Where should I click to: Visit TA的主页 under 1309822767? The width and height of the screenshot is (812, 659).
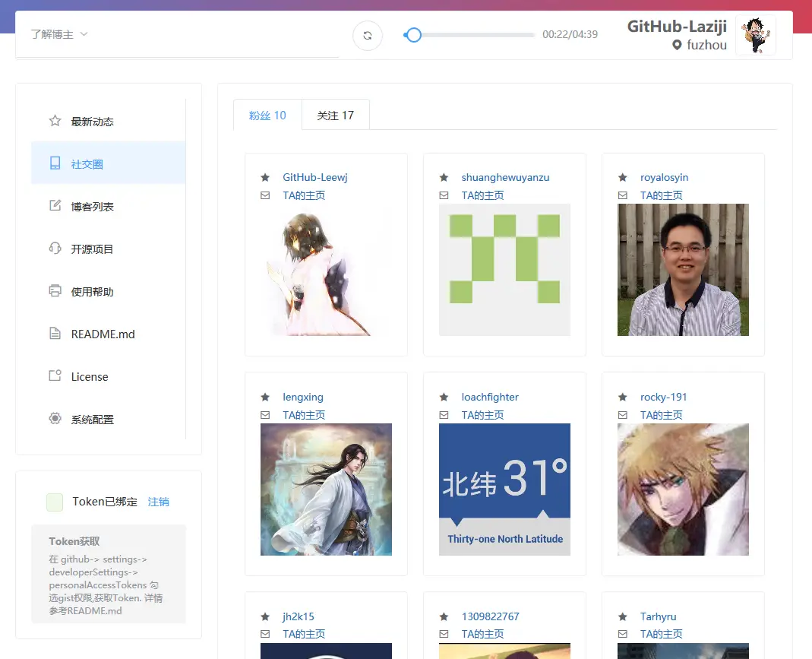(x=482, y=634)
